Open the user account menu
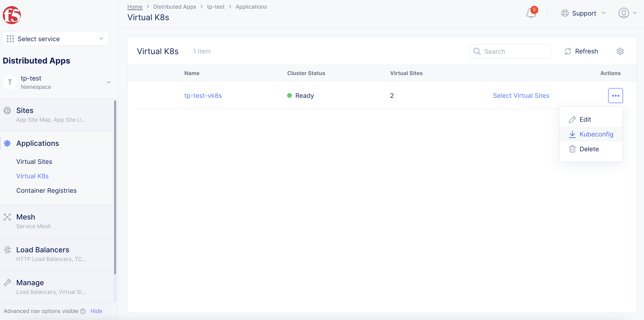This screenshot has width=644, height=320. [x=627, y=13]
